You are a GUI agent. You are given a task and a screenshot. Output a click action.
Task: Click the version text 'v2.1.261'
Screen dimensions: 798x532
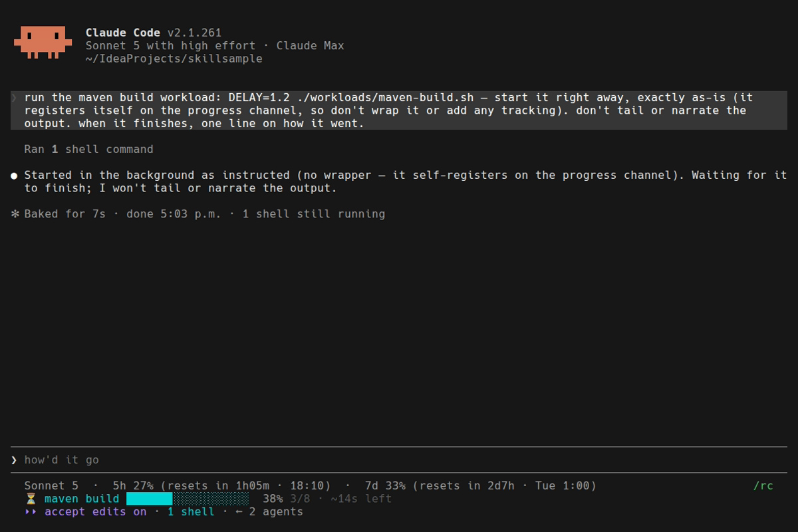pyautogui.click(x=194, y=33)
